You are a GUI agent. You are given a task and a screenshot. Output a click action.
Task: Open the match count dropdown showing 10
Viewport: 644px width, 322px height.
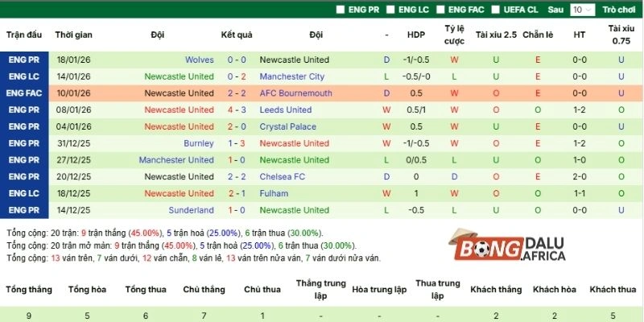[581, 10]
